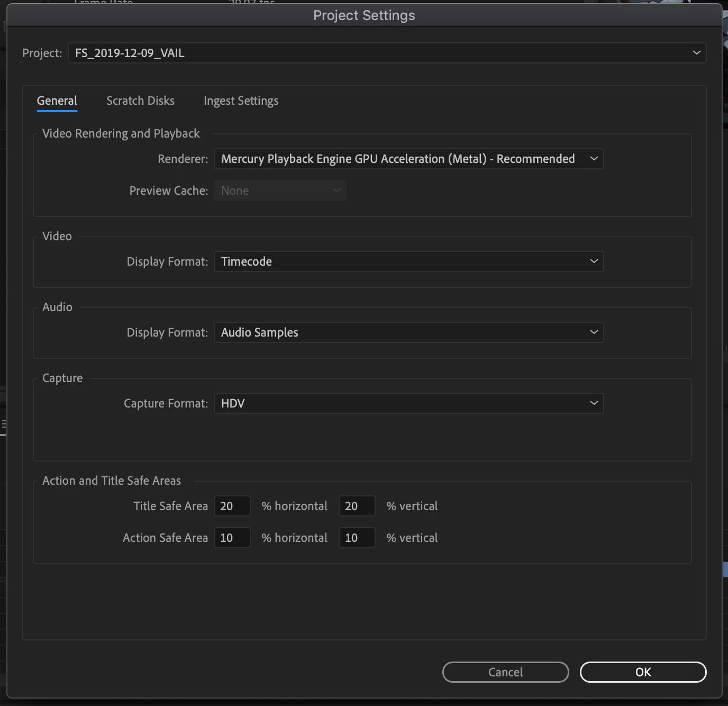Click the disabled Preview Cache dropdown
Viewport: 728px width, 706px height.
pos(280,191)
